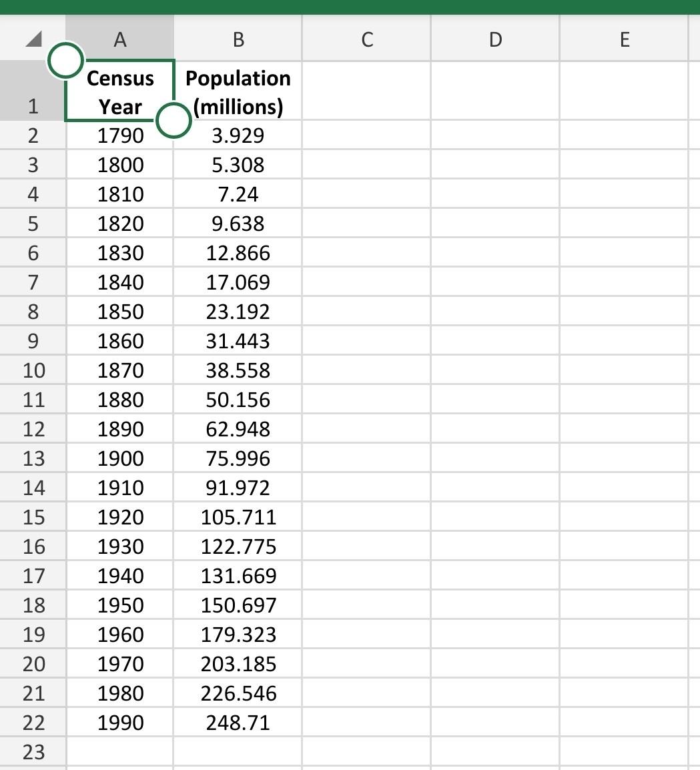Click cell containing 1880
Viewport: 700px width, 770px height.
click(x=120, y=399)
